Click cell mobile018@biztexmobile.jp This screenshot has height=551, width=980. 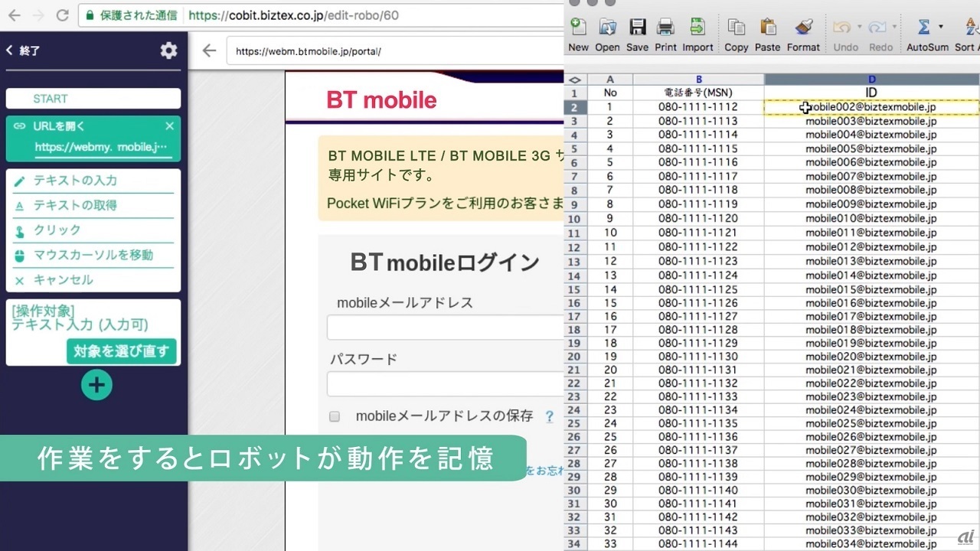pos(872,330)
